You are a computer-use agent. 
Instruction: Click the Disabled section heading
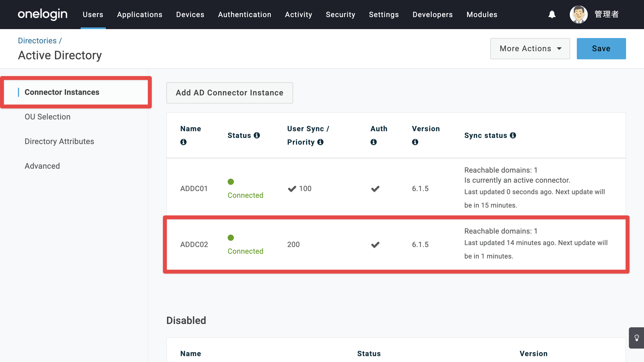pos(186,321)
